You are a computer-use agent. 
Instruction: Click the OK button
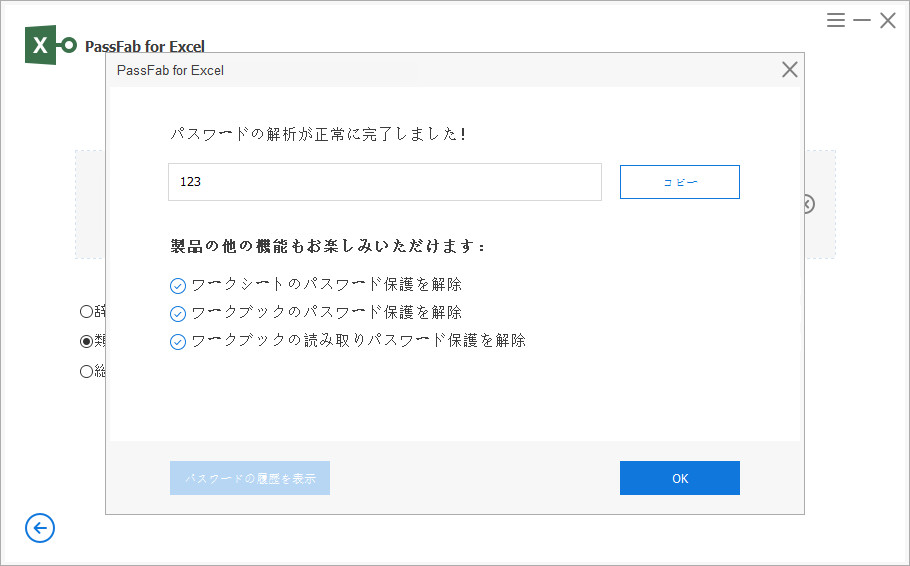[679, 478]
